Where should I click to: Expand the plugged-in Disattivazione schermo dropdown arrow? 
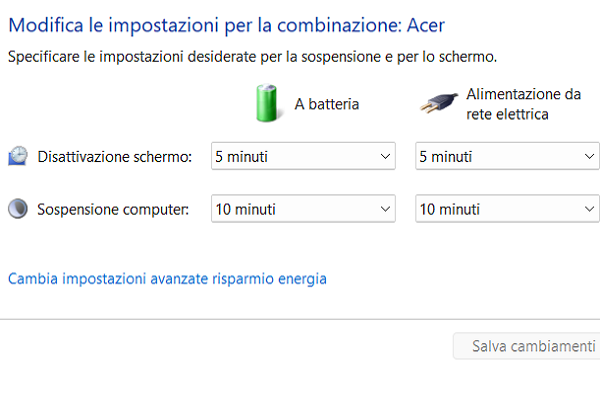(589, 157)
